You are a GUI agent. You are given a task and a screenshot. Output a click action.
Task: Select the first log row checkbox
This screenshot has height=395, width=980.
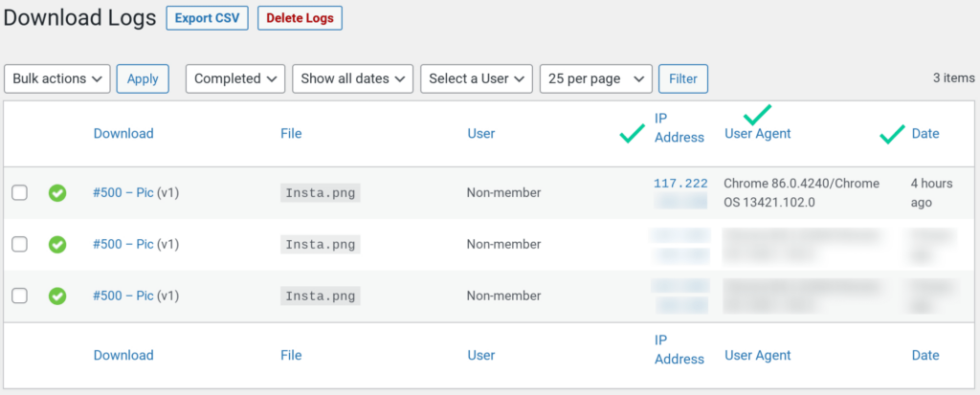tap(19, 193)
